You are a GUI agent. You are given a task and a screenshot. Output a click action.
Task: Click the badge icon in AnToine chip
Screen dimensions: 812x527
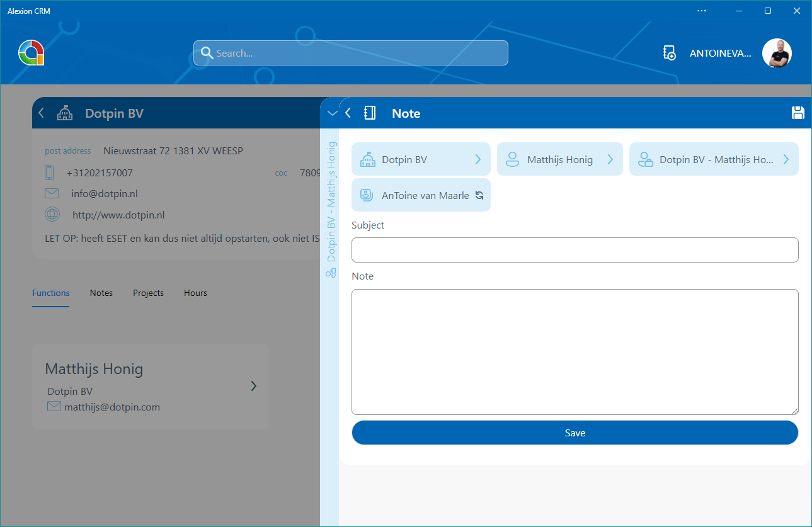(367, 195)
